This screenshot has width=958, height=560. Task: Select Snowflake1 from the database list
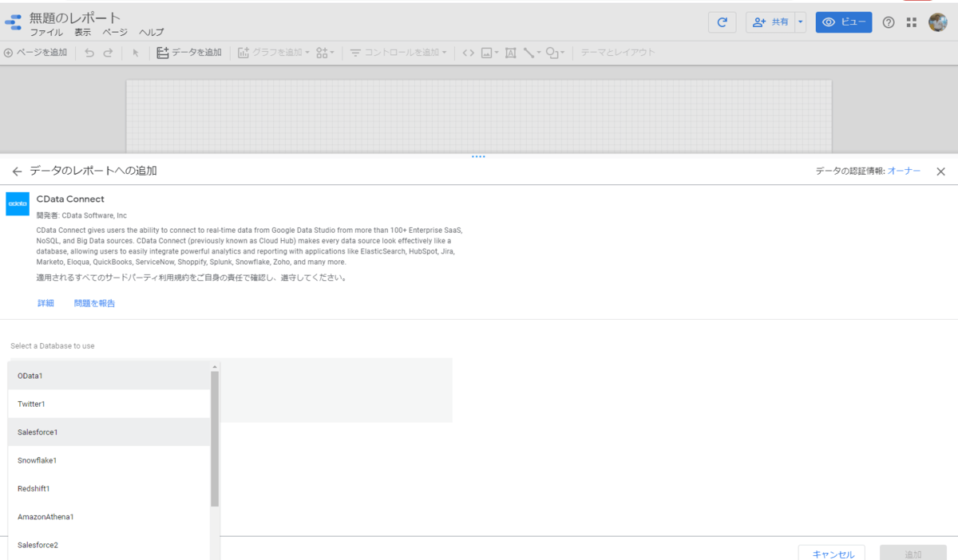[x=109, y=460]
